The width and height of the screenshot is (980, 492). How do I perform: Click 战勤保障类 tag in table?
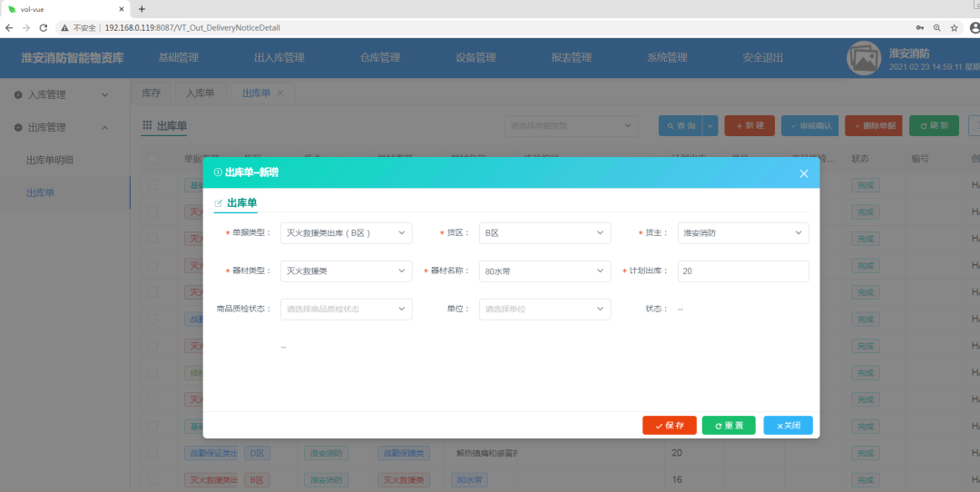(x=403, y=453)
